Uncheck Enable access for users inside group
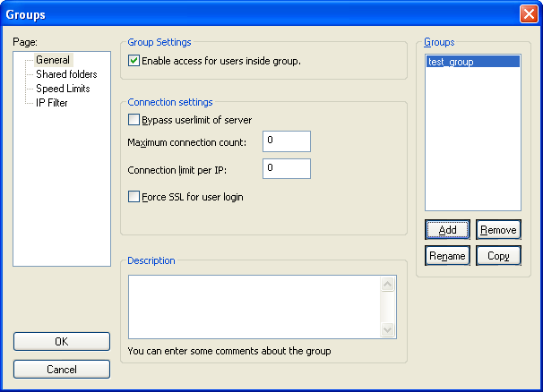Screen dimensions: 543x392 point(134,61)
